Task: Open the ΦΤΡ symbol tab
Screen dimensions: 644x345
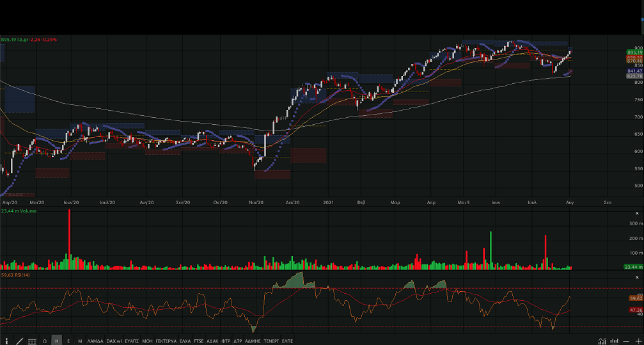Action: 226,341
